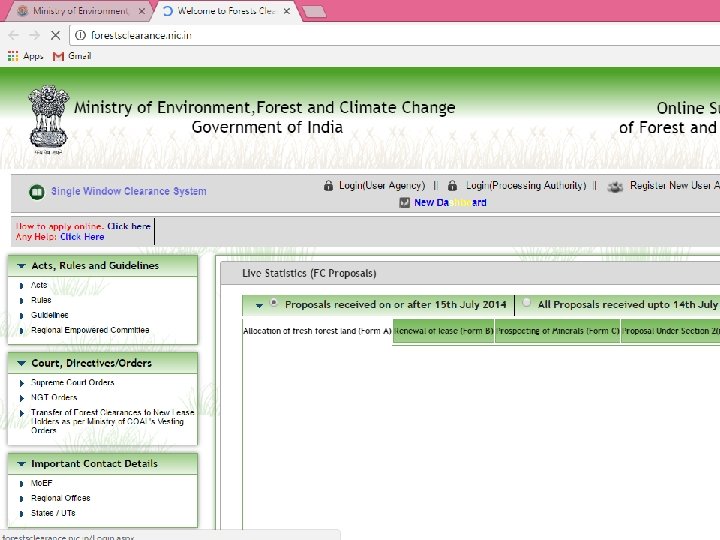
Task: Open Guidelines link in sidebar
Action: click(x=50, y=315)
